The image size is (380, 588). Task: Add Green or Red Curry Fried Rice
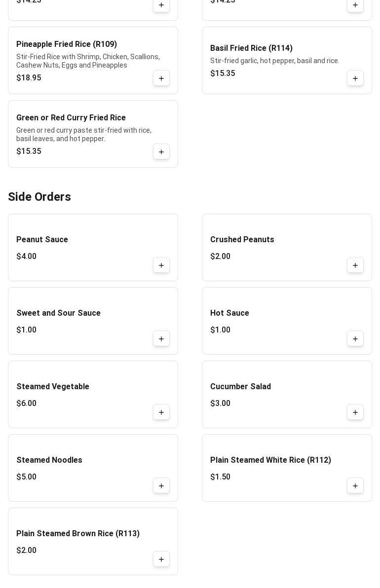point(161,152)
